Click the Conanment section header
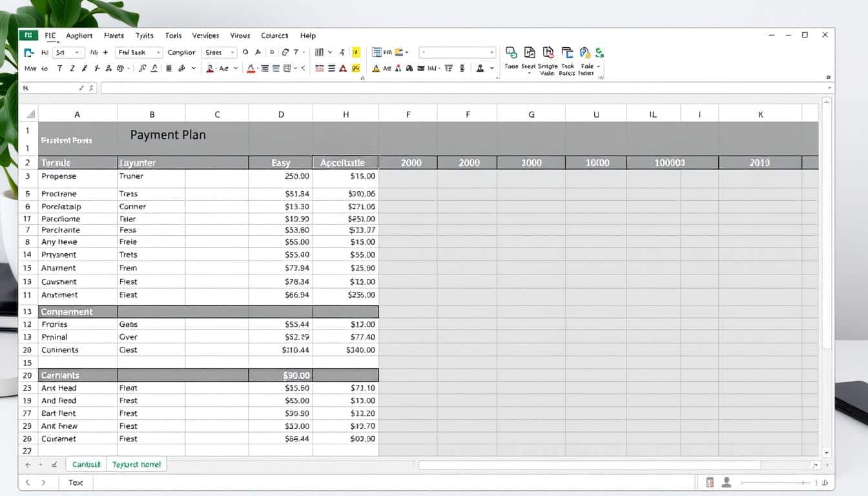Screen dimensions: 868x496 (77, 312)
